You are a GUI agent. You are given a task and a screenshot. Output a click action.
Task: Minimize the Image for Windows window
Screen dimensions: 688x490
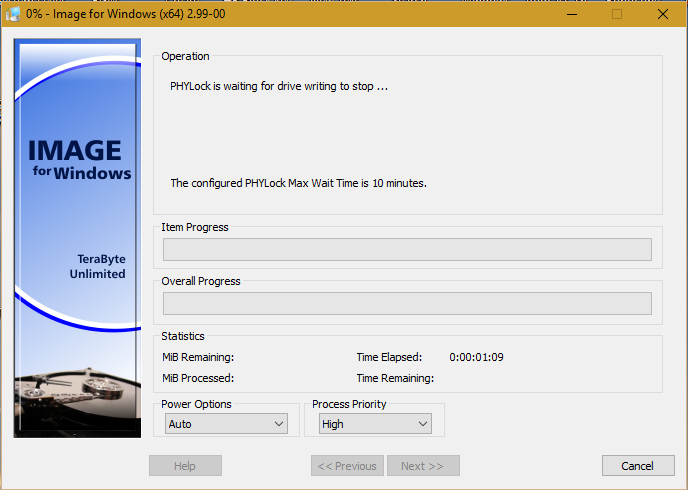(x=571, y=14)
